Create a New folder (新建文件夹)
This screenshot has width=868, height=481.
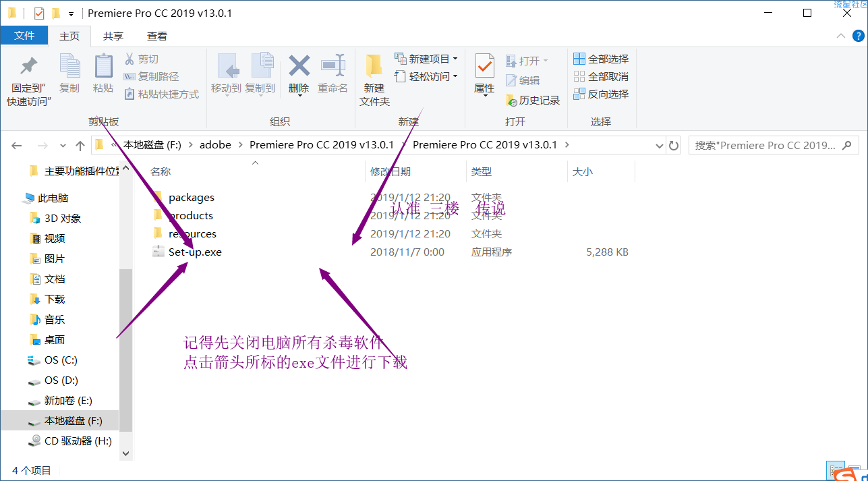[x=374, y=80]
